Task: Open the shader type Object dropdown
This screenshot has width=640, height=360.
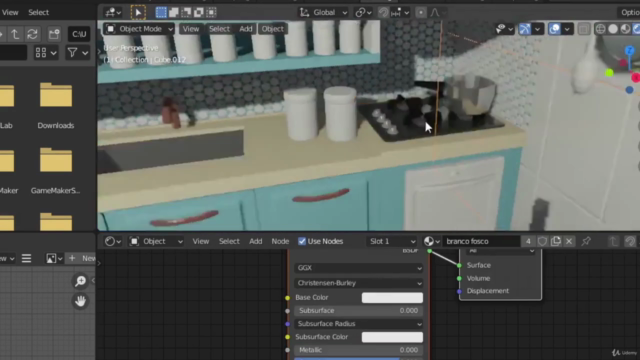Action: click(156, 241)
